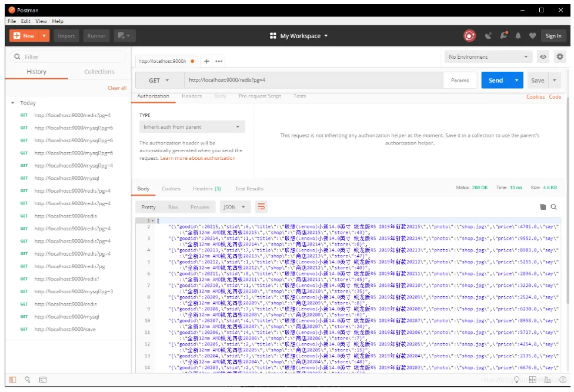Viewport: 574px width, 392px height.
Task: Select the Pretty response view
Action: pos(149,207)
